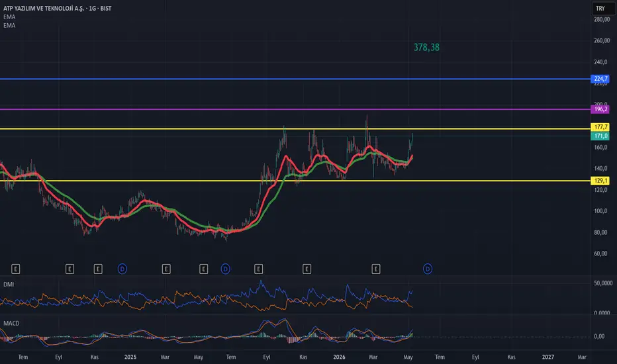
Task: Click the yellow 129,1 support line label
Action: point(600,181)
